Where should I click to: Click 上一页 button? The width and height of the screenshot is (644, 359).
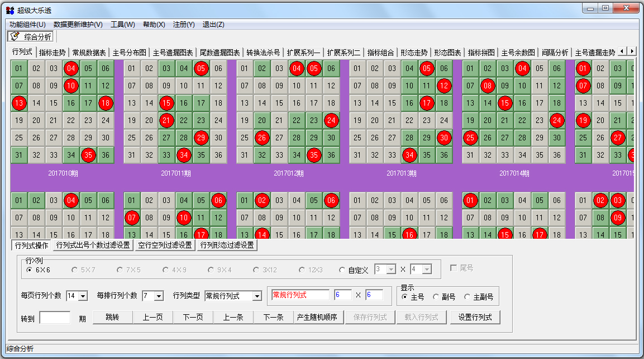pos(153,318)
